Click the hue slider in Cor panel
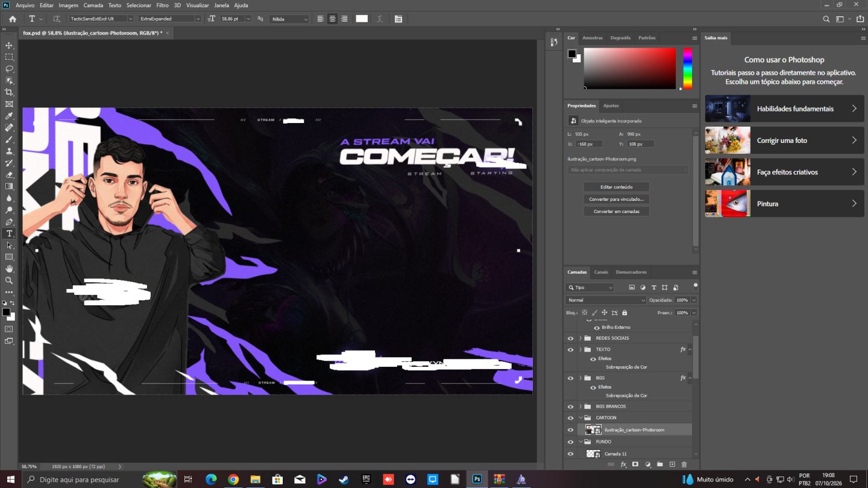The width and height of the screenshot is (868, 488). click(x=687, y=69)
